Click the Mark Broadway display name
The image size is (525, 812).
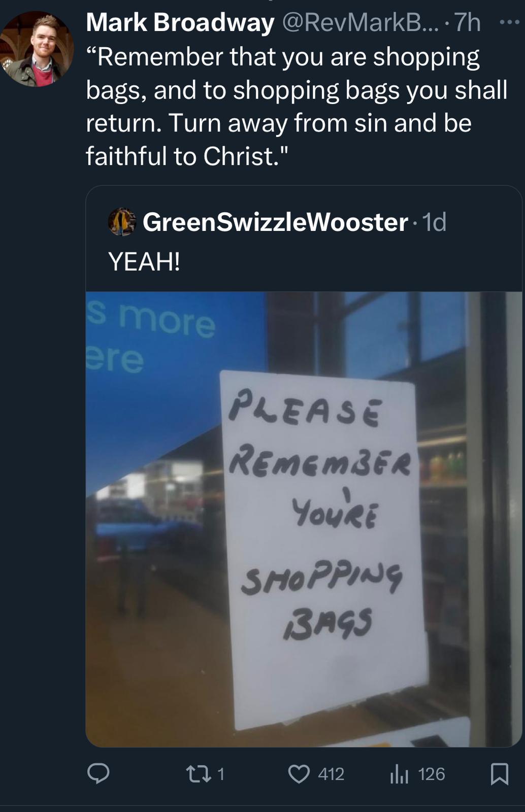pos(180,23)
